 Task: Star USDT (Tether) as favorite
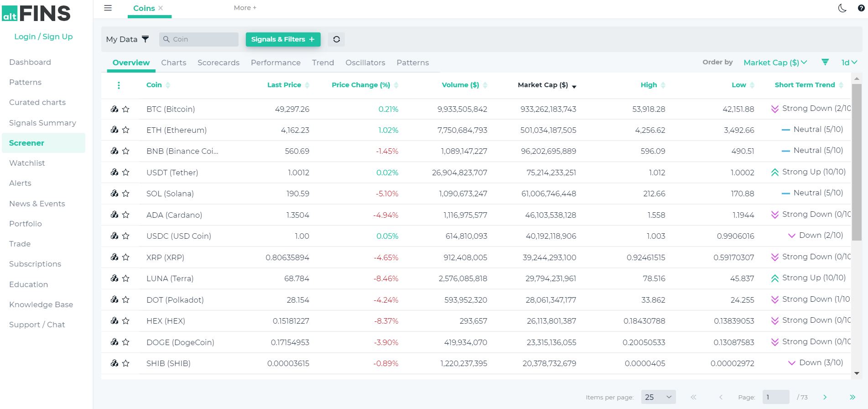point(126,173)
